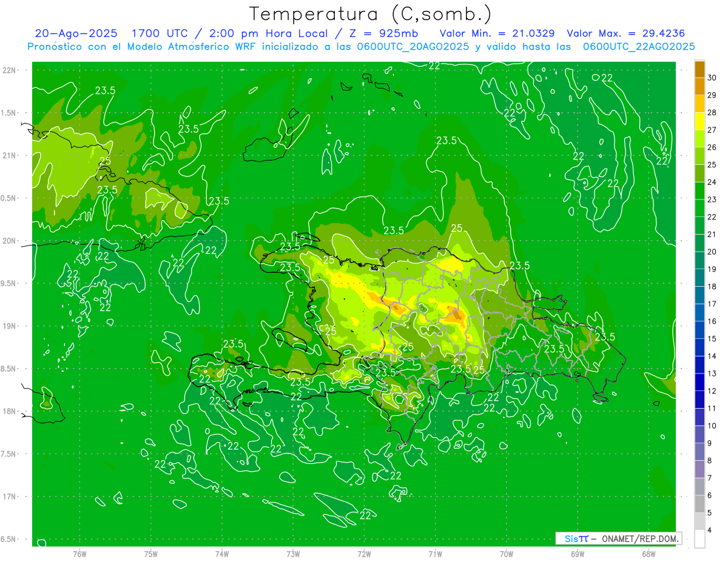The width and height of the screenshot is (728, 562).
Task: Click the colorbar label "14"
Action: 712,356
